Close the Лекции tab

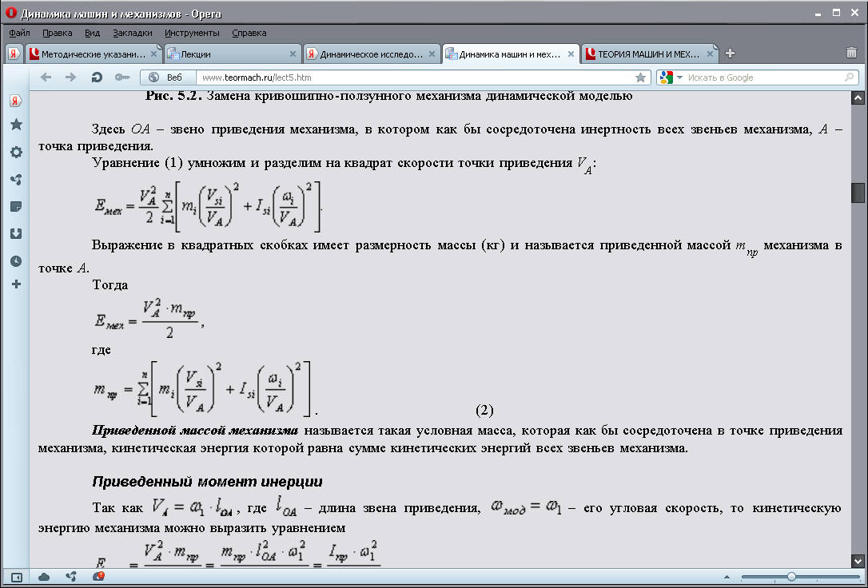click(x=293, y=54)
